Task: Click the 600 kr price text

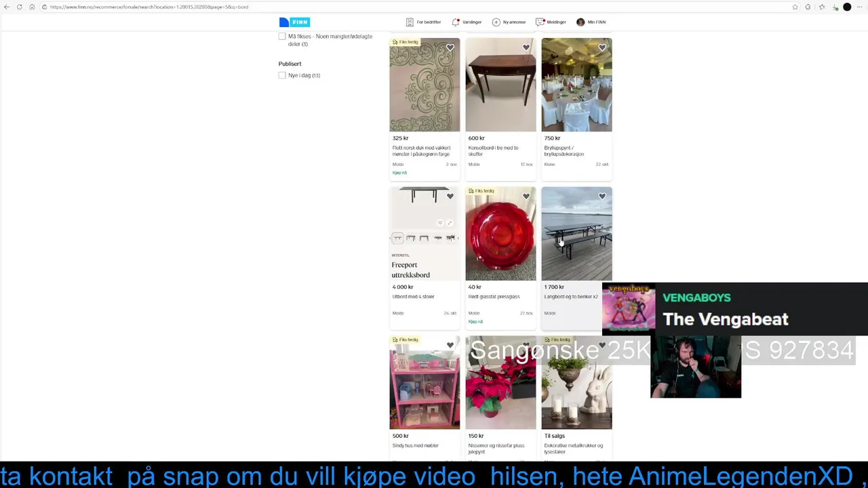Action: click(x=476, y=138)
